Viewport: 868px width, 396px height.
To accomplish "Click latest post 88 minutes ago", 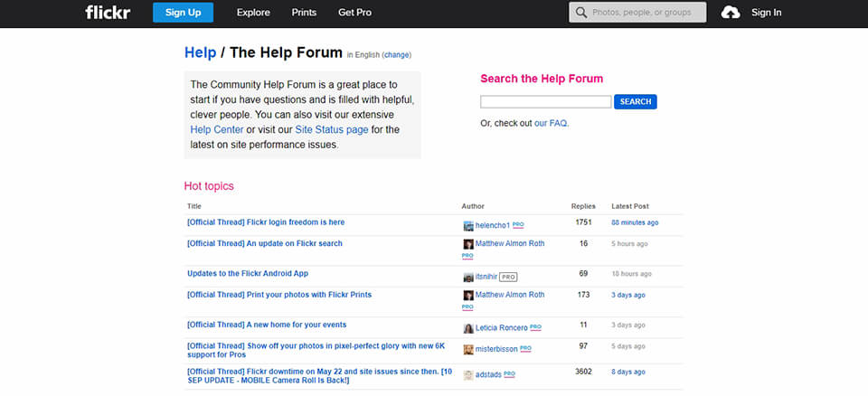I will point(635,222).
